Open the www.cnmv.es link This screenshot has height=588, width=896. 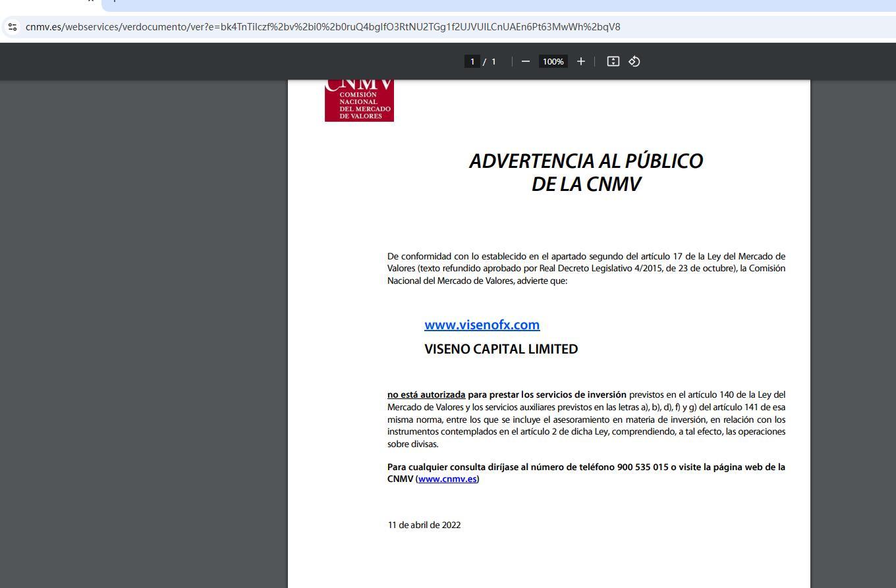click(x=447, y=479)
